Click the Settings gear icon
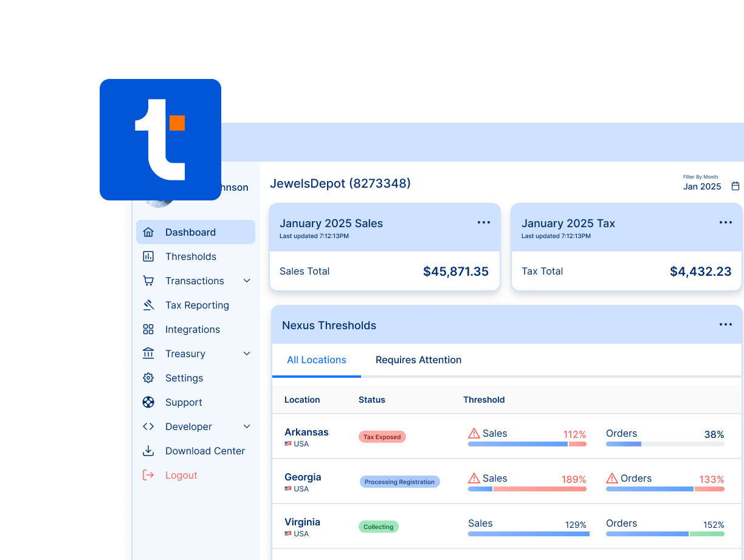744x560 pixels. click(x=148, y=378)
